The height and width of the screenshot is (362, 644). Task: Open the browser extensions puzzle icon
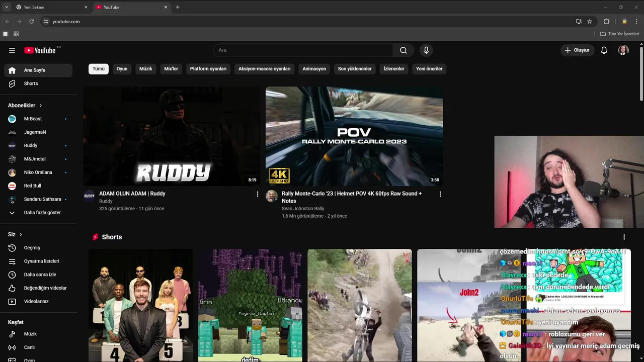click(606, 22)
